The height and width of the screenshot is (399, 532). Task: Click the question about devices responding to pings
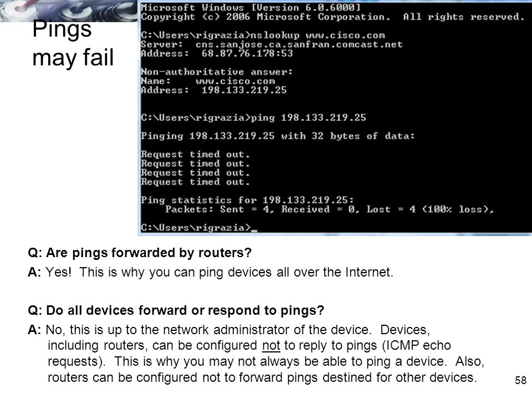(176, 311)
